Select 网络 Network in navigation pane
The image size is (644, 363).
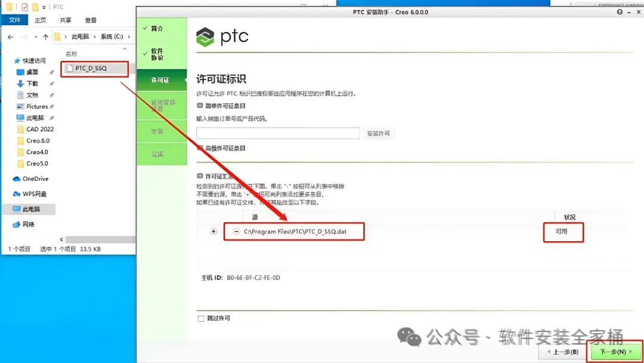(x=24, y=224)
